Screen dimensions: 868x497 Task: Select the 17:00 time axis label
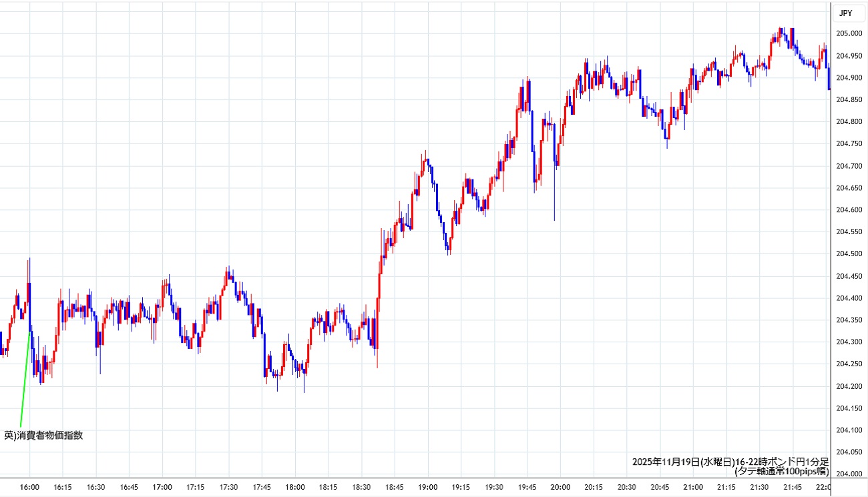(x=162, y=487)
